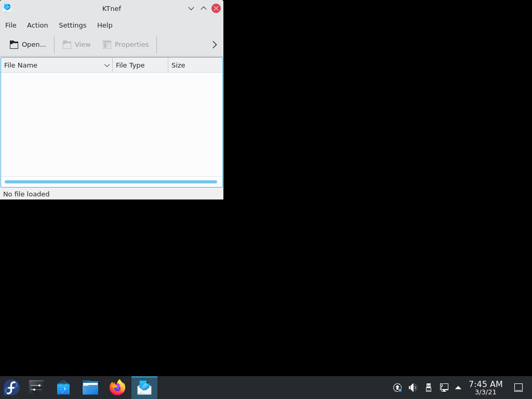Open the Settings menu
The height and width of the screenshot is (399, 532).
click(72, 25)
